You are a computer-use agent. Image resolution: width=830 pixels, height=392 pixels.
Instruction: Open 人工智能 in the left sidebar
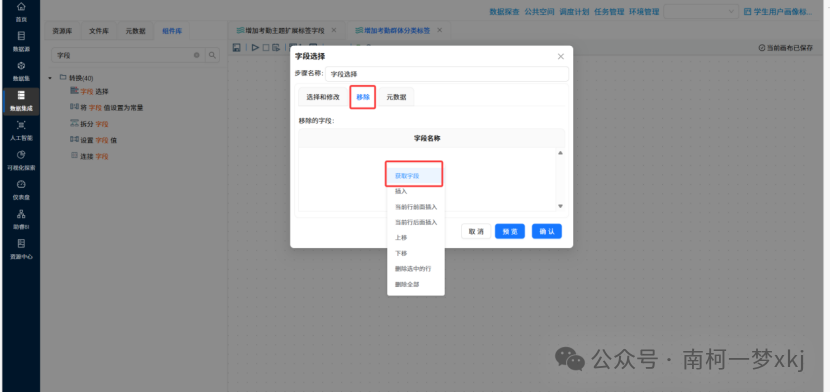click(x=21, y=131)
